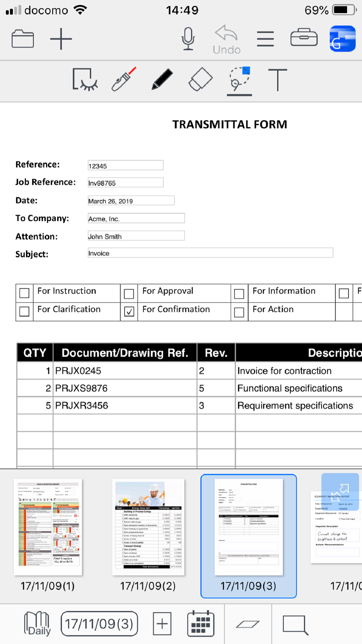Image resolution: width=362 pixels, height=644 pixels.
Task: Tap the 17/11/09(3) page name button
Action: (100, 624)
